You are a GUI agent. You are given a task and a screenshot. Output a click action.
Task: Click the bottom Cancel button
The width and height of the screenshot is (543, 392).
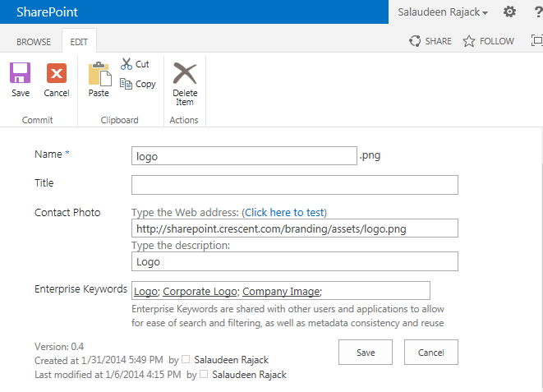430,353
